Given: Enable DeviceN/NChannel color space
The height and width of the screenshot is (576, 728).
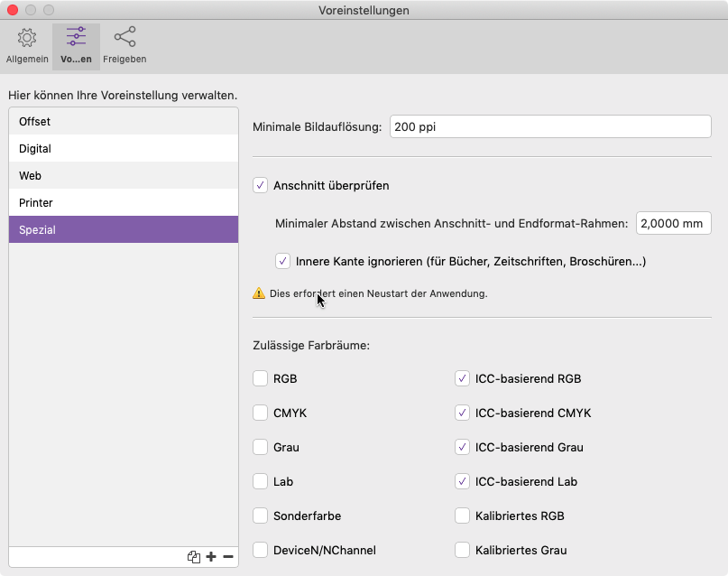Looking at the screenshot, I should click(x=261, y=550).
